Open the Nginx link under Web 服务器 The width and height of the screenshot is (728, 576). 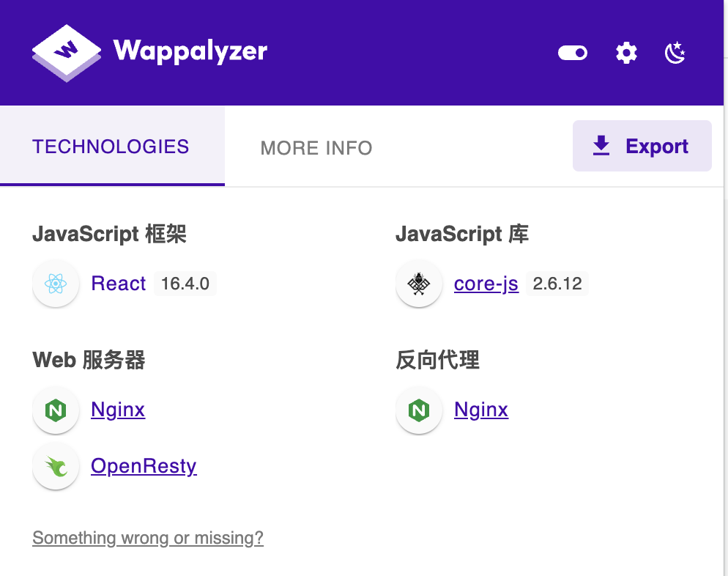click(x=118, y=410)
